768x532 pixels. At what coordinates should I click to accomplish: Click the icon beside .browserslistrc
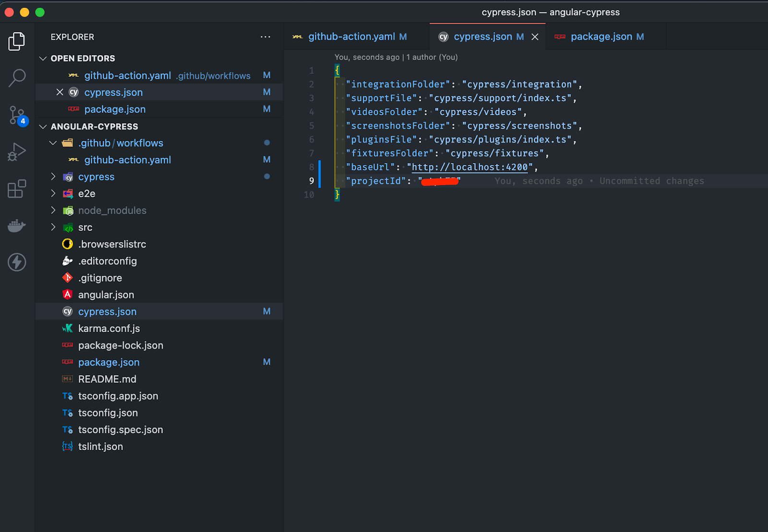coord(68,244)
